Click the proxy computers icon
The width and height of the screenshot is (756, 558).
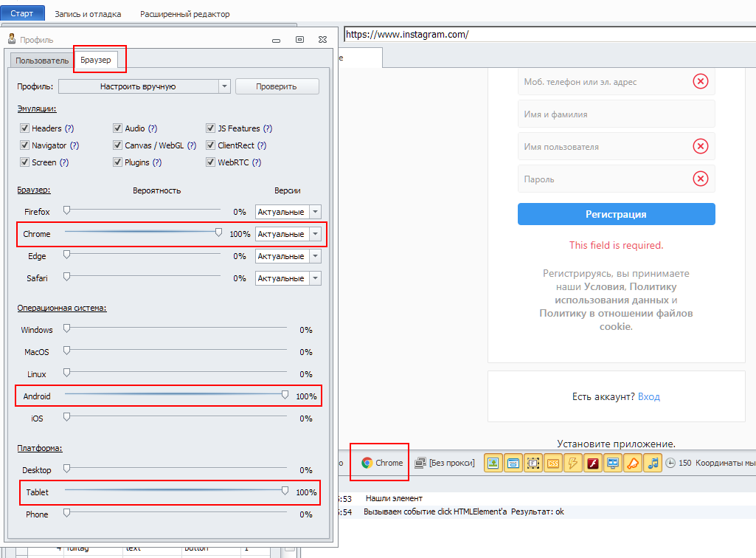click(420, 463)
